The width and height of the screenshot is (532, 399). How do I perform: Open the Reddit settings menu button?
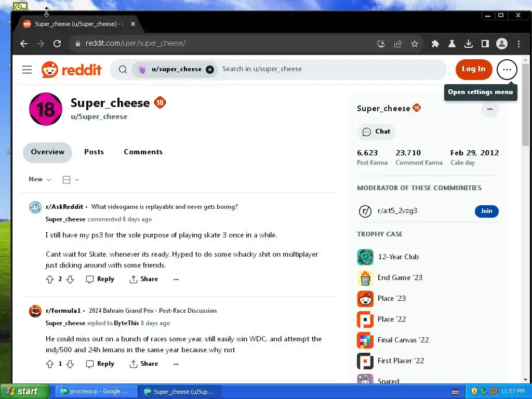507,70
